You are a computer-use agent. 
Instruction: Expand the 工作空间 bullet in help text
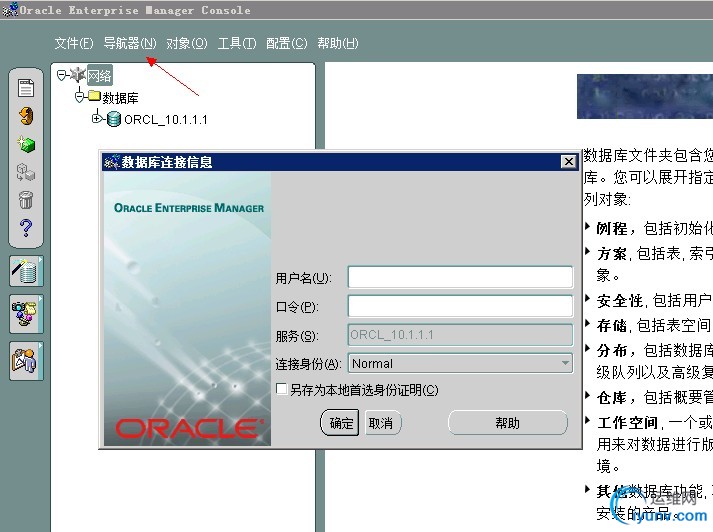[587, 420]
